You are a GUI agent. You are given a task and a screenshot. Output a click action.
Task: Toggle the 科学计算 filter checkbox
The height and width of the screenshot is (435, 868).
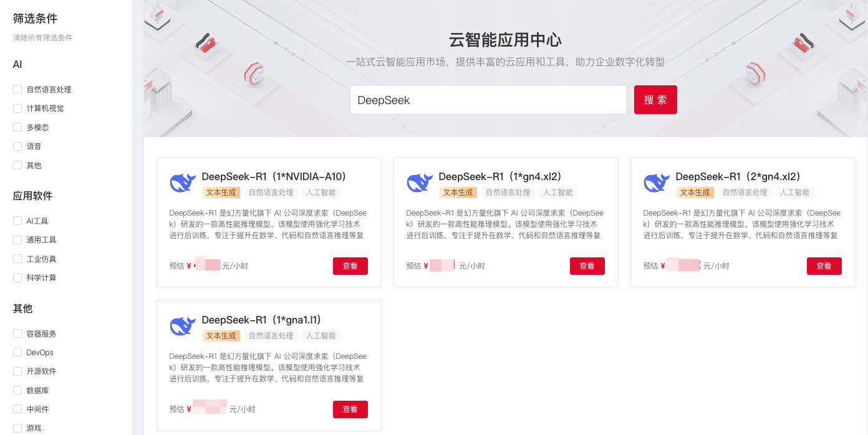[17, 278]
